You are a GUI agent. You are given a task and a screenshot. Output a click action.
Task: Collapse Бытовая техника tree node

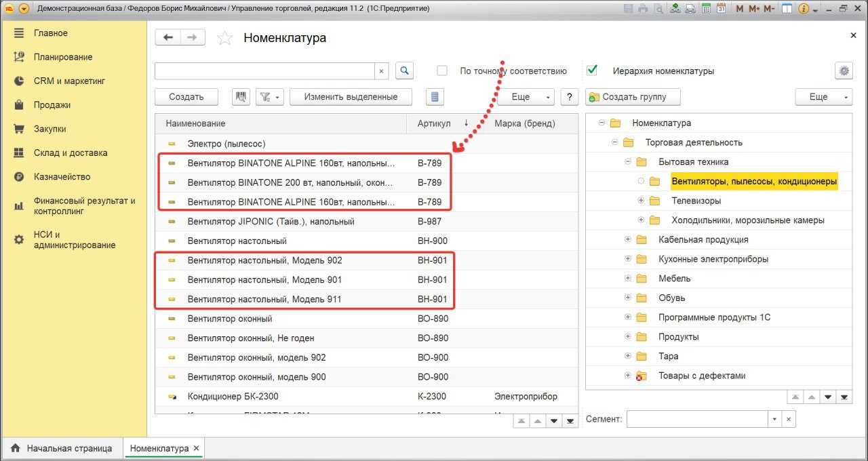pyautogui.click(x=628, y=162)
